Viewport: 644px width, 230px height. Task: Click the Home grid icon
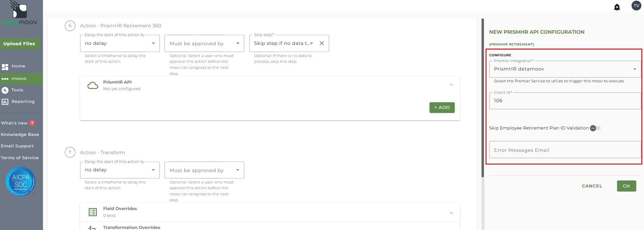pos(5,66)
